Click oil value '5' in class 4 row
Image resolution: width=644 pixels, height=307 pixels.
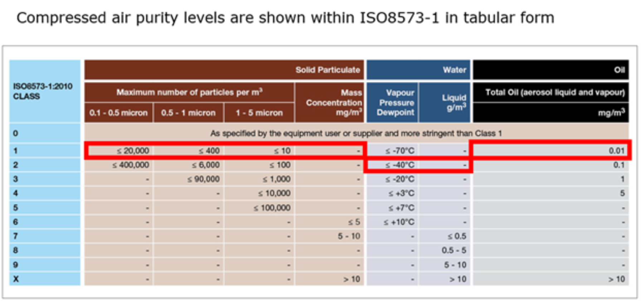tap(623, 193)
